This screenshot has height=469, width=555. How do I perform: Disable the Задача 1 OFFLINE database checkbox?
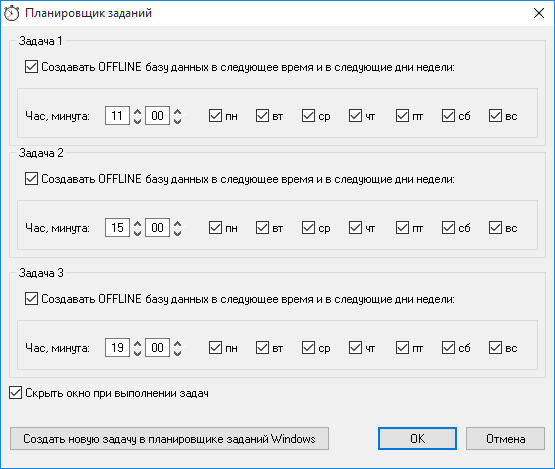coord(32,67)
